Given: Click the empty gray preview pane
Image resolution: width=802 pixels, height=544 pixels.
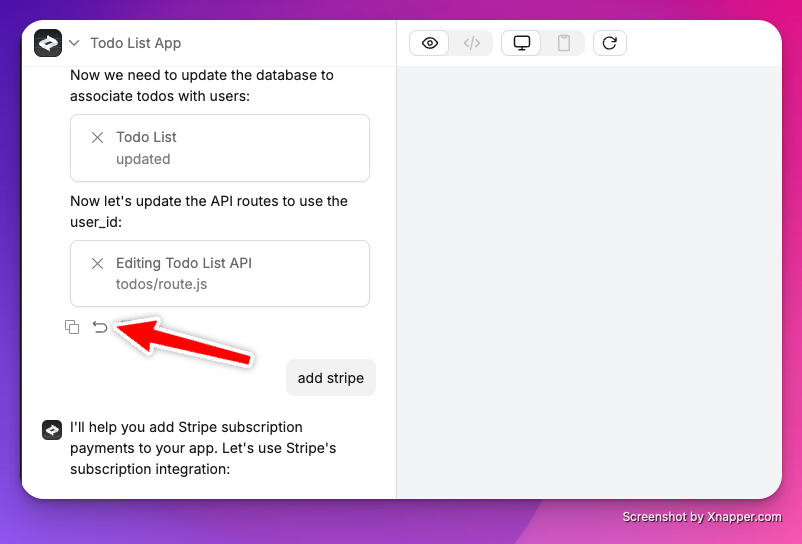Looking at the screenshot, I should click(589, 282).
